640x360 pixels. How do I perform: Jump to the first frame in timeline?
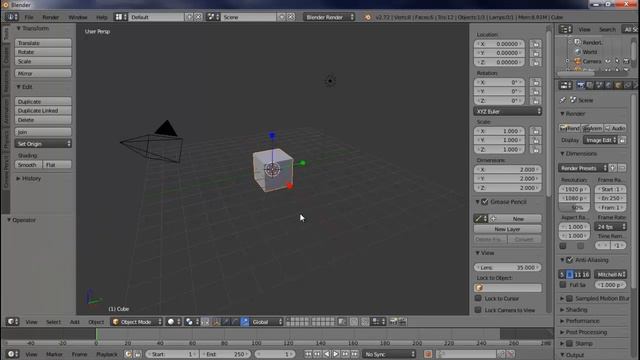point(308,354)
